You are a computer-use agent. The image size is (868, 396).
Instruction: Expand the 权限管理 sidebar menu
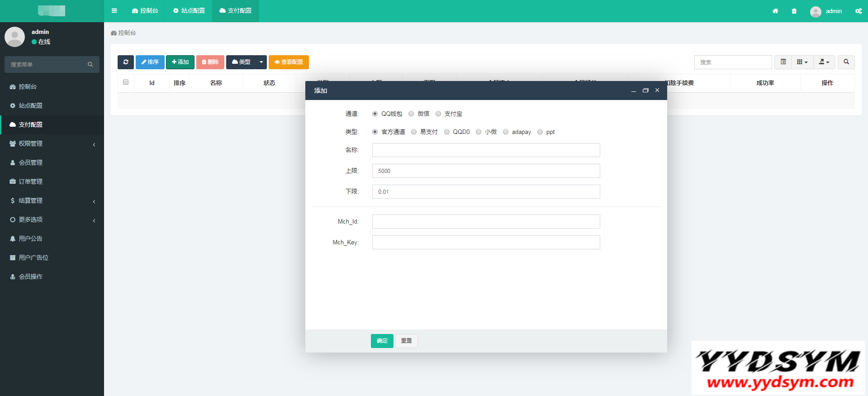click(52, 144)
